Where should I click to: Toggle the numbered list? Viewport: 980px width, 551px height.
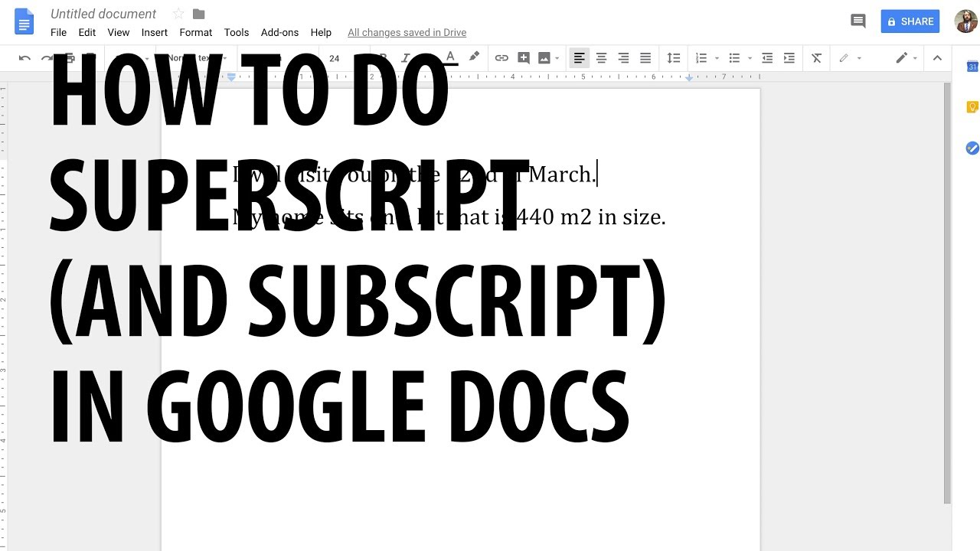coord(701,58)
